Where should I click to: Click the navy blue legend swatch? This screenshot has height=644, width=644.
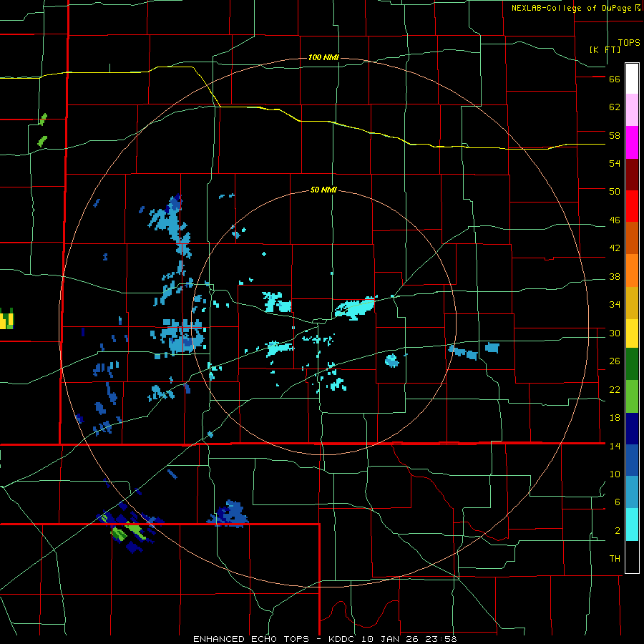(x=632, y=429)
